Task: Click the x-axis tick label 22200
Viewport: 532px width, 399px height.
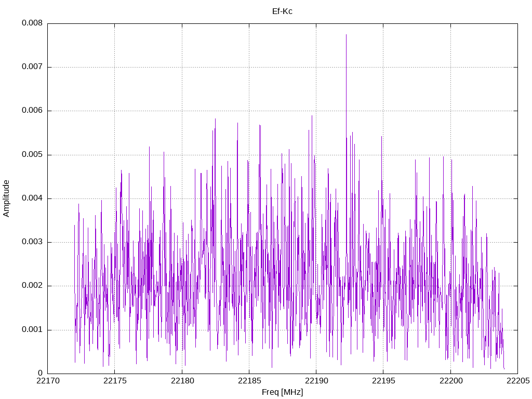Action: pyautogui.click(x=451, y=381)
